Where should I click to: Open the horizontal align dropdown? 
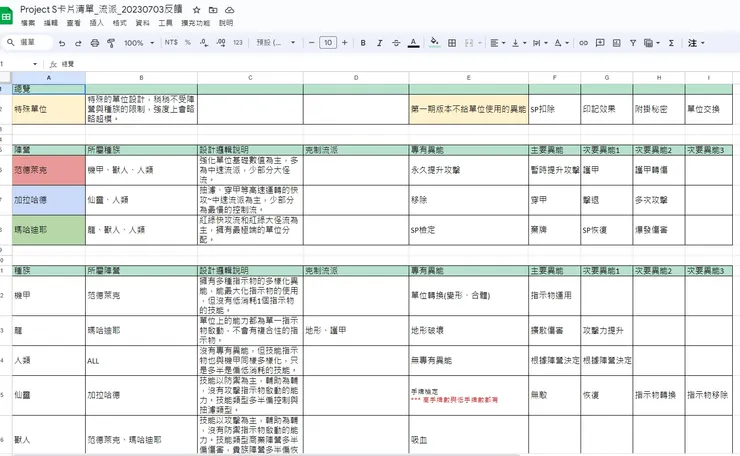coord(497,43)
